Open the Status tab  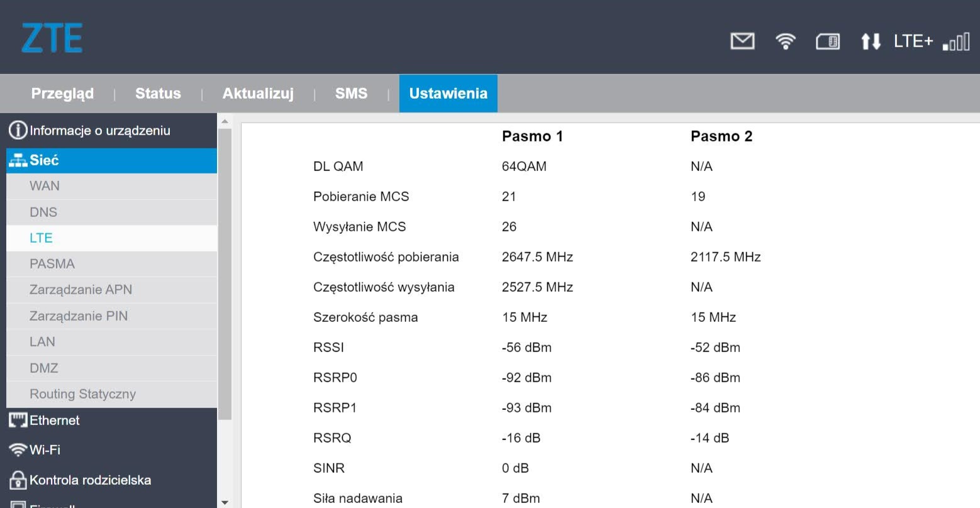pos(158,94)
